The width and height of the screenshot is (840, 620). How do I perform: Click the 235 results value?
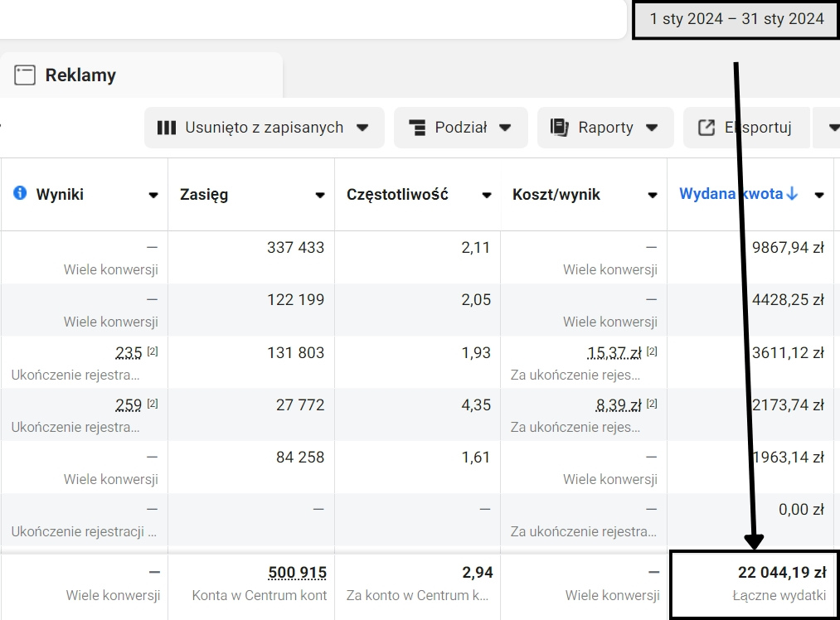coord(129,353)
